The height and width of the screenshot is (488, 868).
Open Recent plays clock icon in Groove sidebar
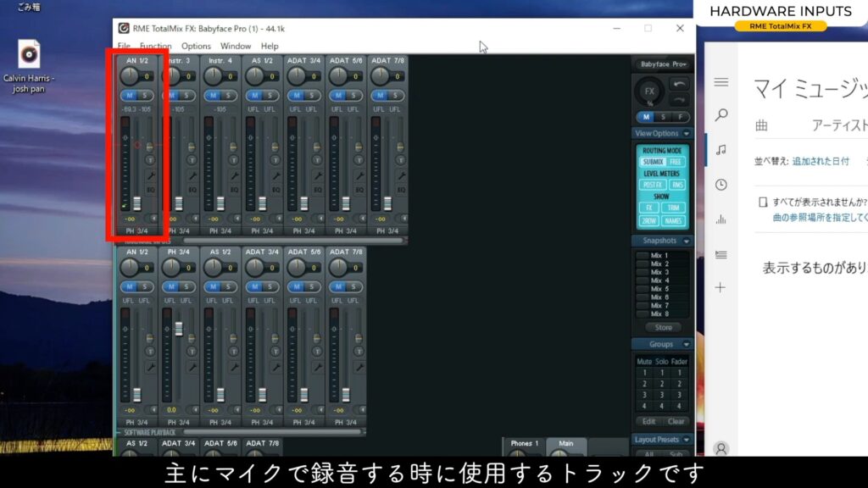point(721,185)
